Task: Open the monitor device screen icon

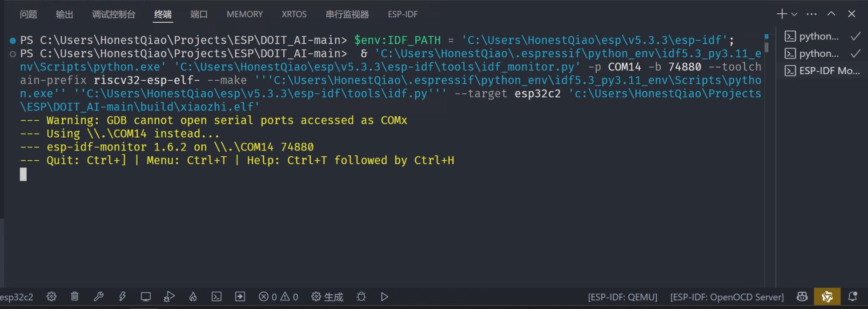Action: coord(146,297)
